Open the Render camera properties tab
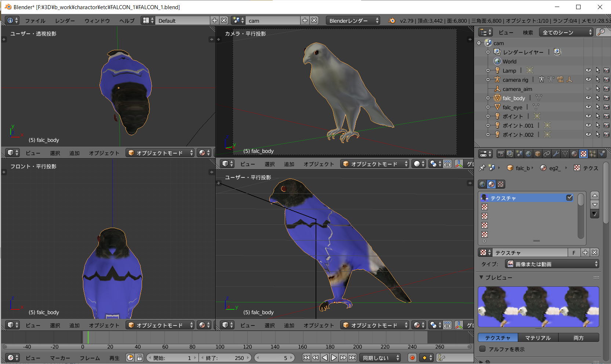The height and width of the screenshot is (364, 611). (x=501, y=154)
